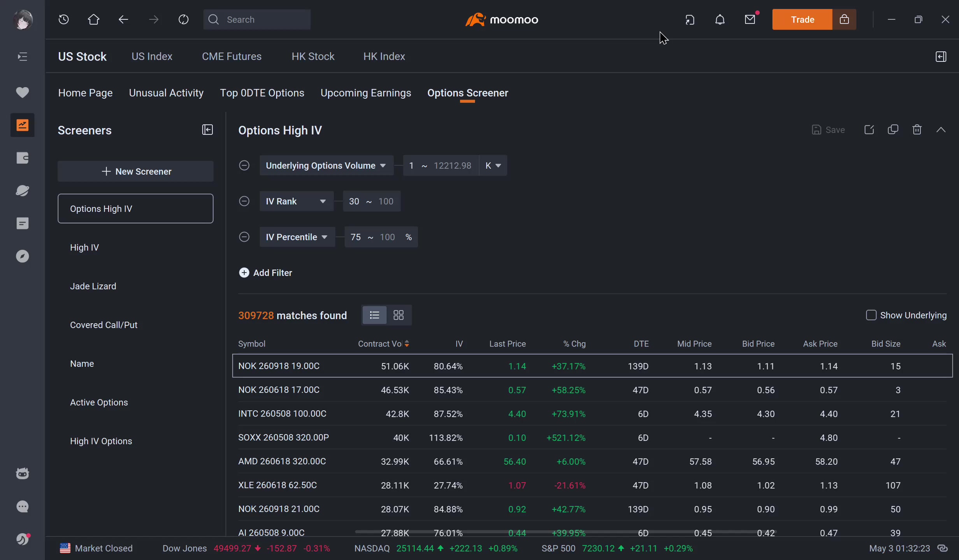Open Top 0DTE Options tab

pyautogui.click(x=262, y=93)
